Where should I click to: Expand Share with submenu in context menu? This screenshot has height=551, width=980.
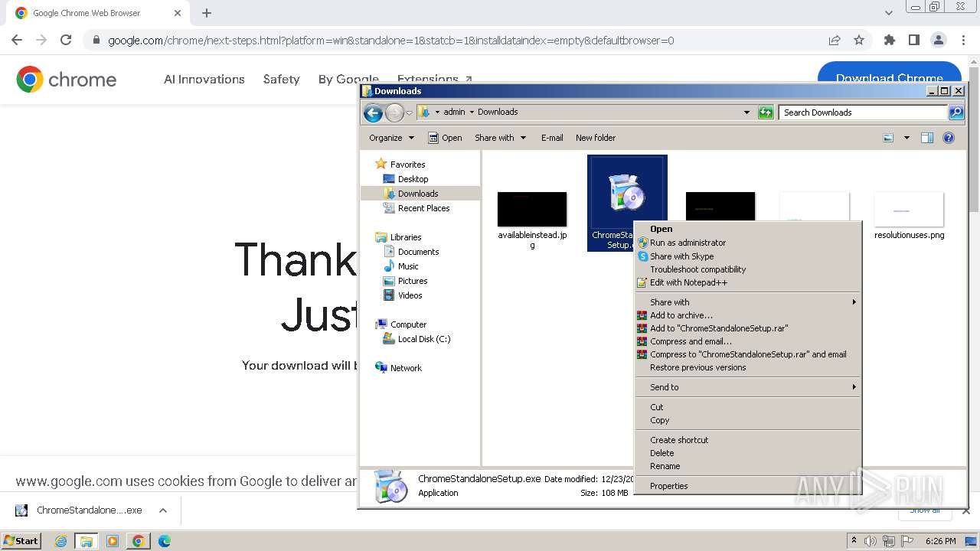coord(747,302)
